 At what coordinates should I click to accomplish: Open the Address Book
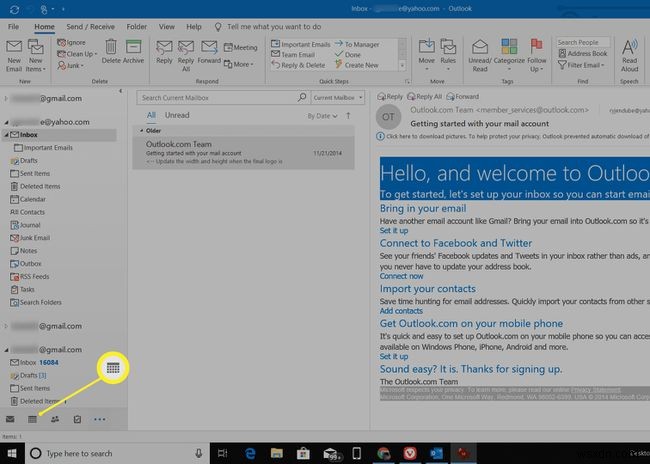583,53
